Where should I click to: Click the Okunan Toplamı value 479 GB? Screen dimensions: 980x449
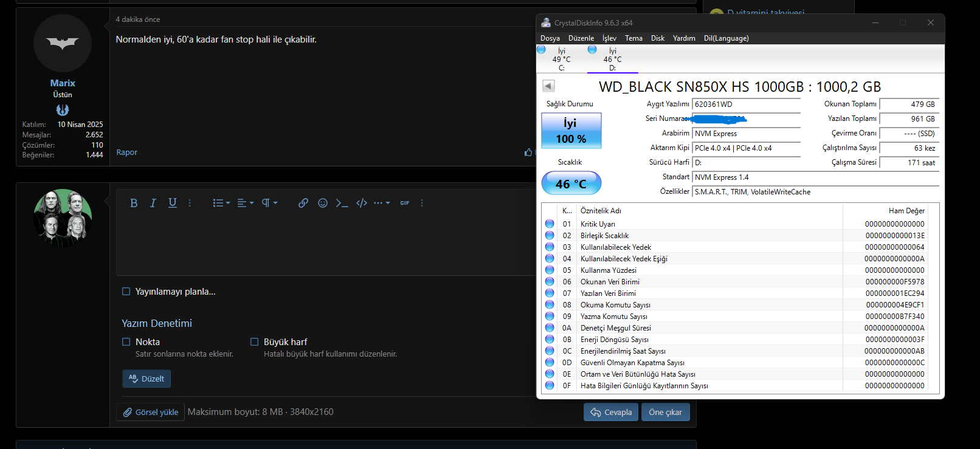tap(909, 105)
